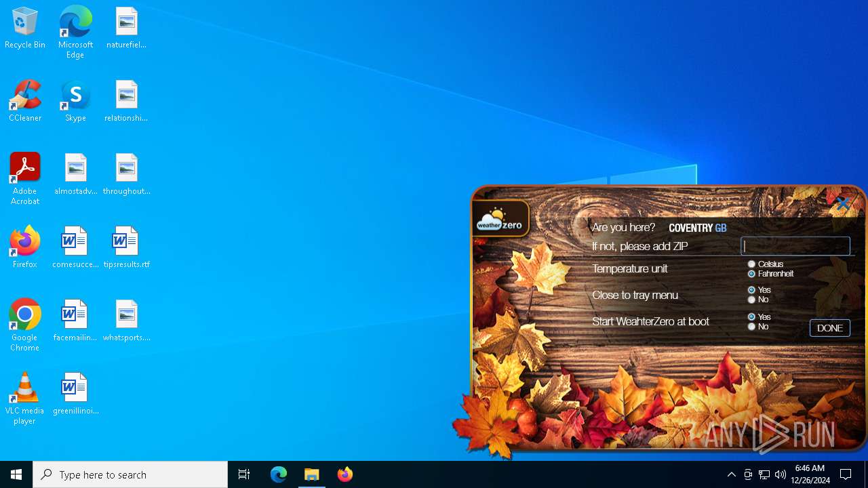Select the whatsports... image file
Viewport: 868px width, 488px height.
(126, 321)
